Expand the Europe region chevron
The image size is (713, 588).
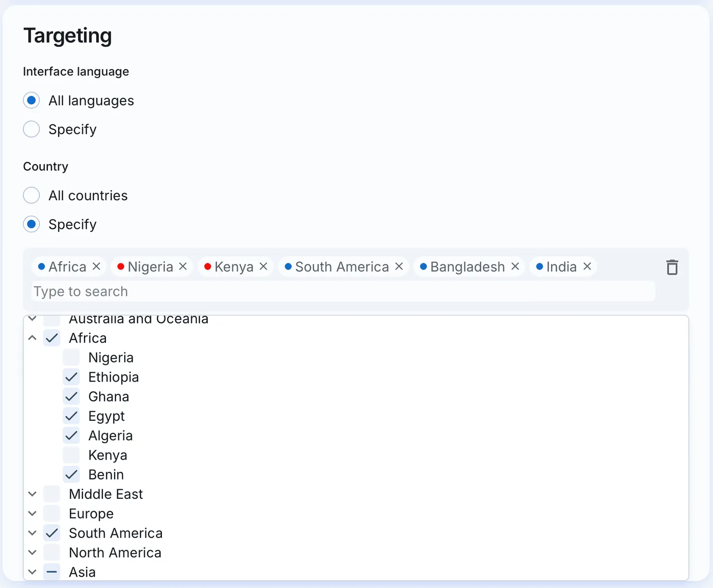[x=32, y=514]
